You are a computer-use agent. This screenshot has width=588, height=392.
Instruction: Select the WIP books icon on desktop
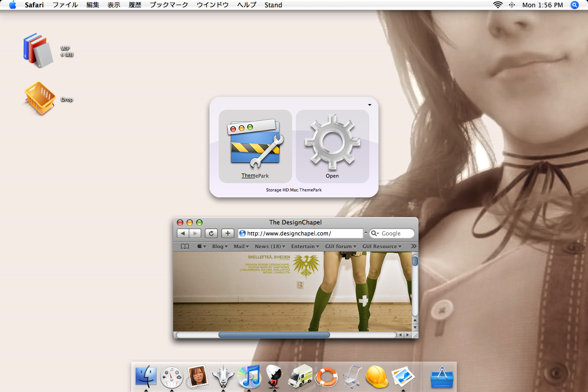[39, 50]
